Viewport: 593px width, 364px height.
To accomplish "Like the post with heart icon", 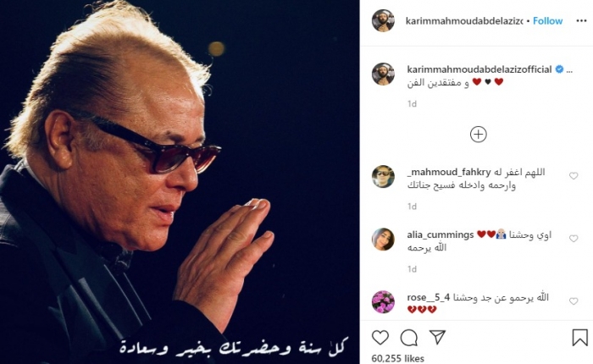I will (380, 337).
